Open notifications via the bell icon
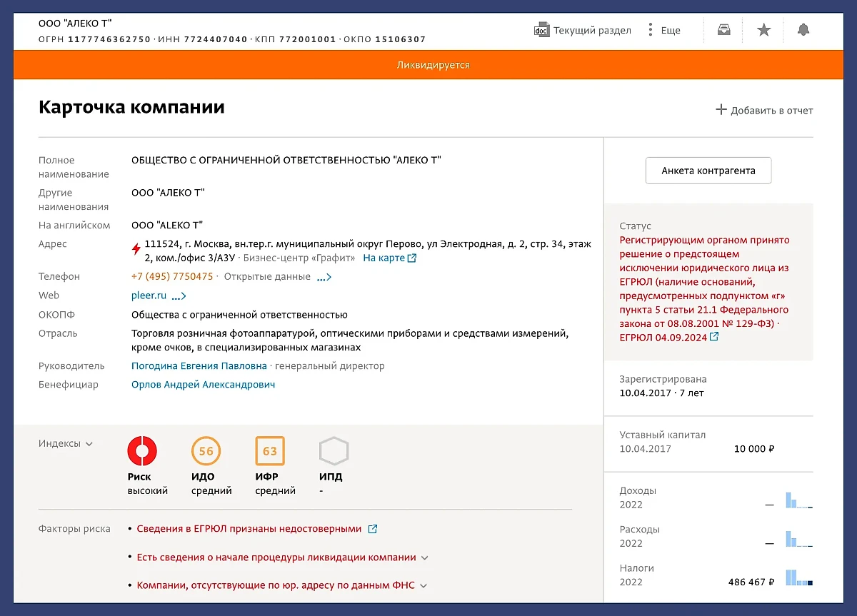 [803, 29]
